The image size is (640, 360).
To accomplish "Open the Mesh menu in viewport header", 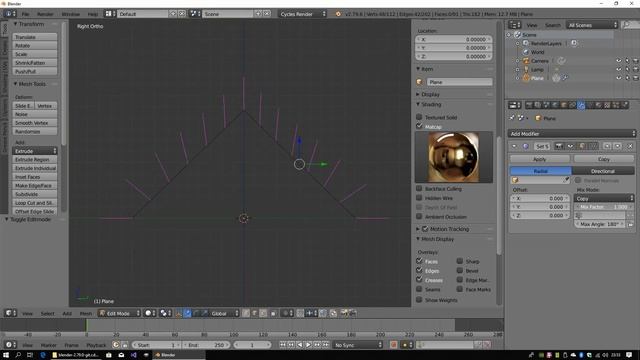I will (x=86, y=313).
